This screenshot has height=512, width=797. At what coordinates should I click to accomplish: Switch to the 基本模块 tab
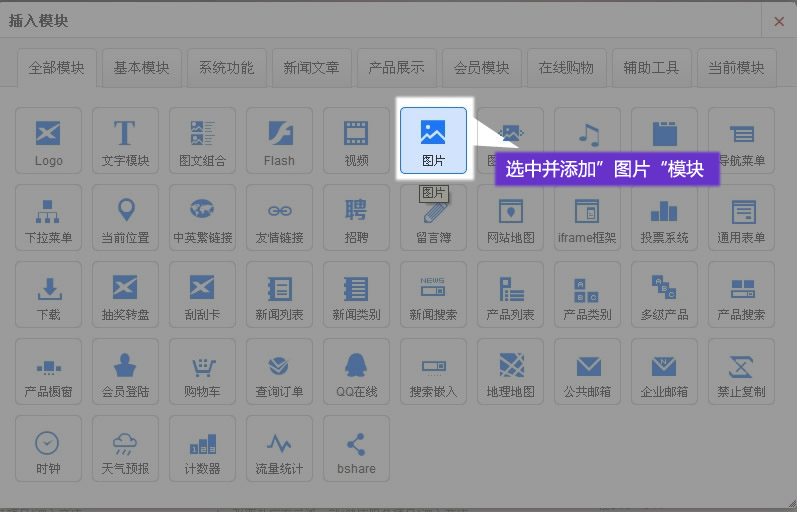[141, 68]
